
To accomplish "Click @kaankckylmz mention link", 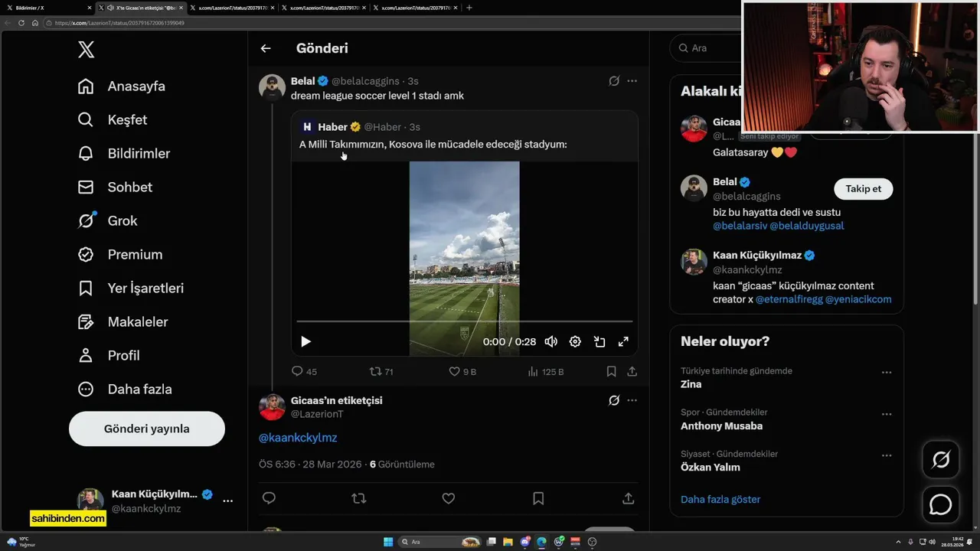I will tap(298, 438).
